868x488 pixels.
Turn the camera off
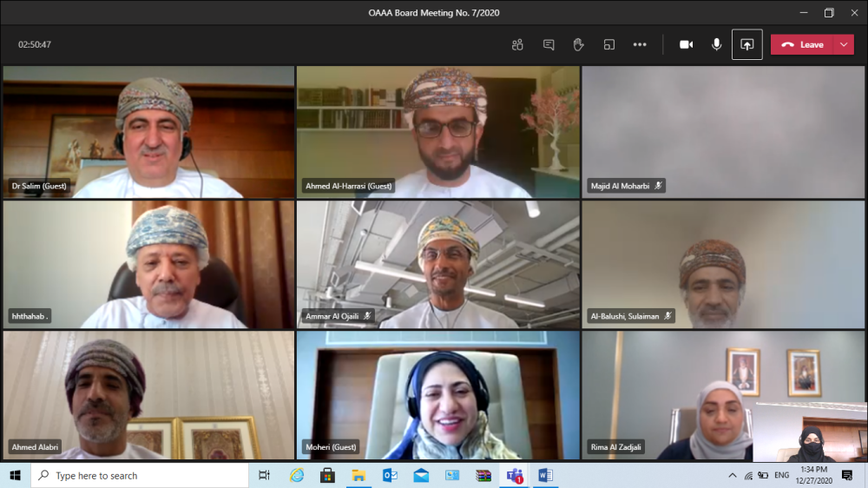tap(686, 44)
